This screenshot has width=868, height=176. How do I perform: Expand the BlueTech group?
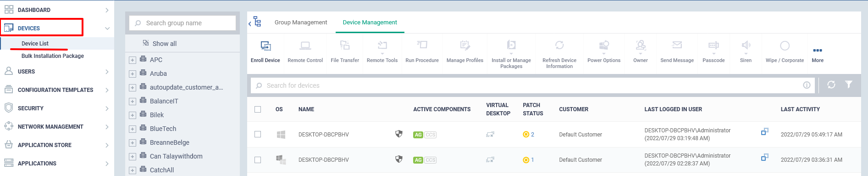click(x=133, y=129)
